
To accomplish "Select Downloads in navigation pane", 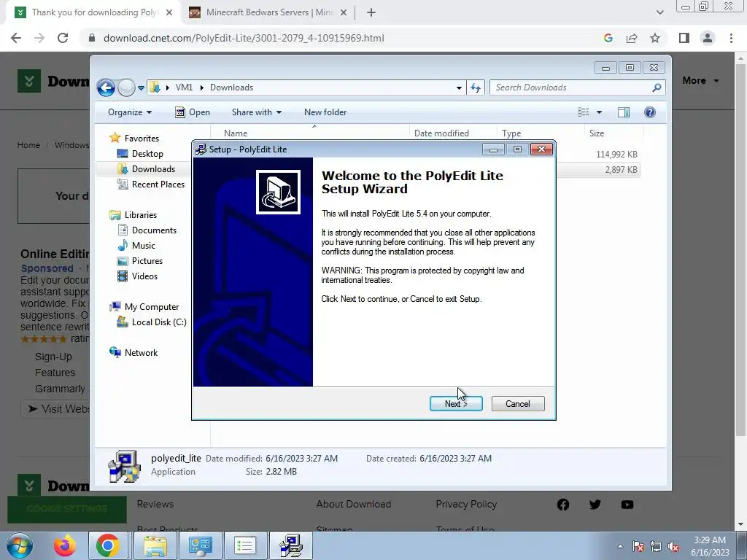I will coord(153,169).
